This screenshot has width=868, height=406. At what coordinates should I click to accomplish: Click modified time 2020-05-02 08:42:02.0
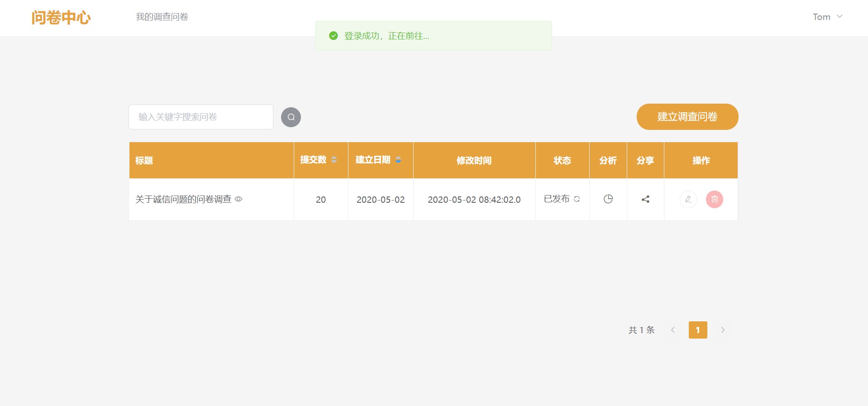coord(474,200)
